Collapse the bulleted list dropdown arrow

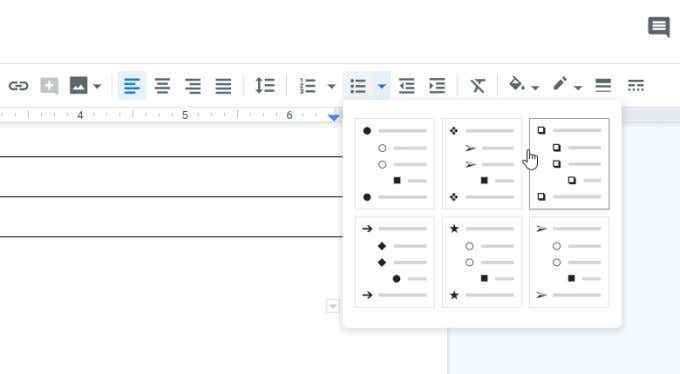click(382, 86)
